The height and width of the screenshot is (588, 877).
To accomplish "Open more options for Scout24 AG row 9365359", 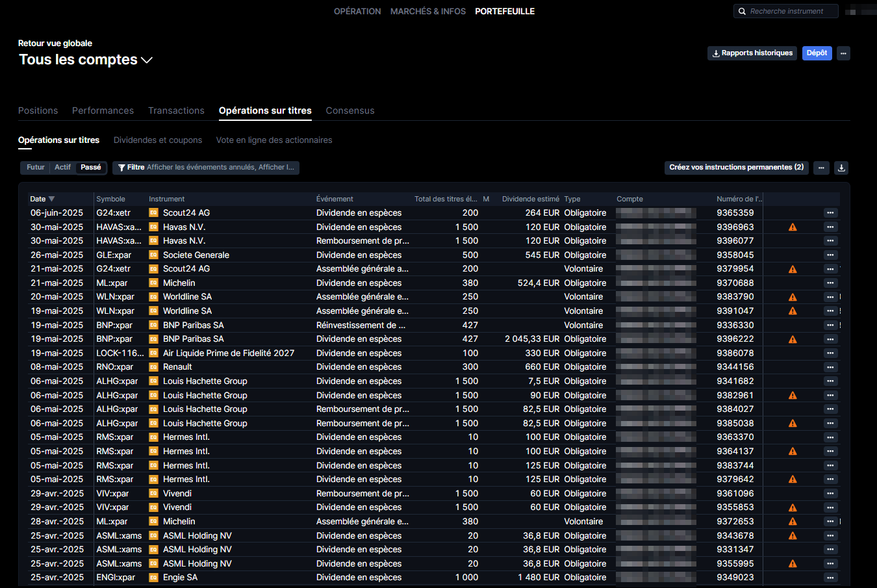I will (830, 213).
